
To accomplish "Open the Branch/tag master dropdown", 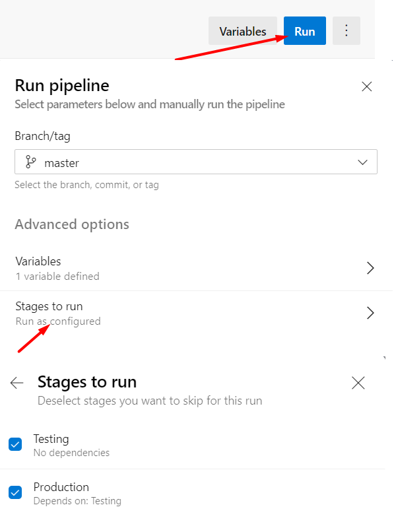I will (x=195, y=162).
